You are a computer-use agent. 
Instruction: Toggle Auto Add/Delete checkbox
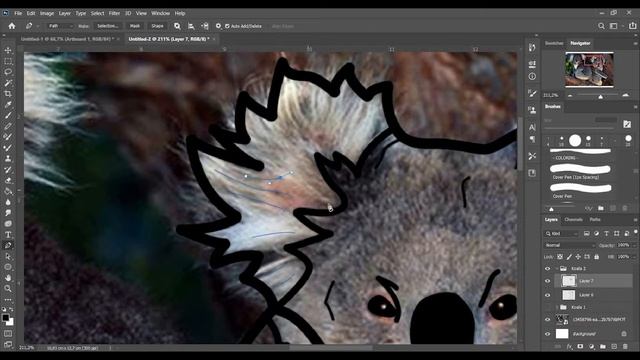pyautogui.click(x=227, y=26)
